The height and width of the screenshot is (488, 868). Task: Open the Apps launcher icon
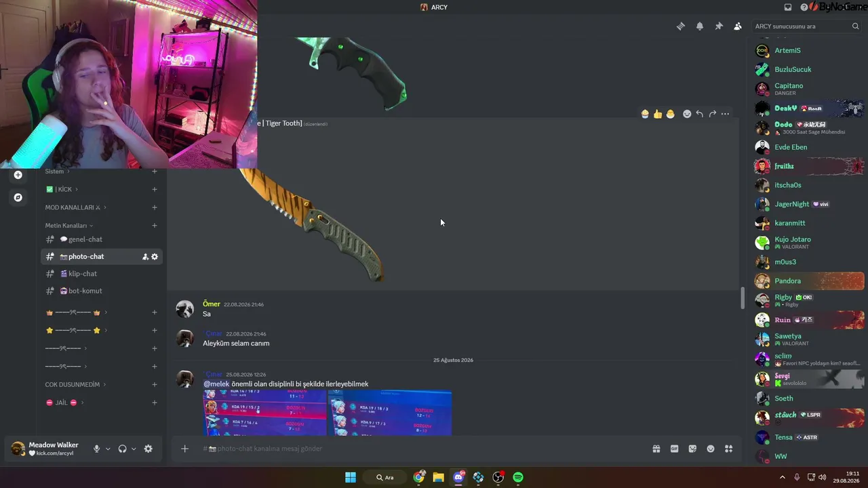pos(729,449)
